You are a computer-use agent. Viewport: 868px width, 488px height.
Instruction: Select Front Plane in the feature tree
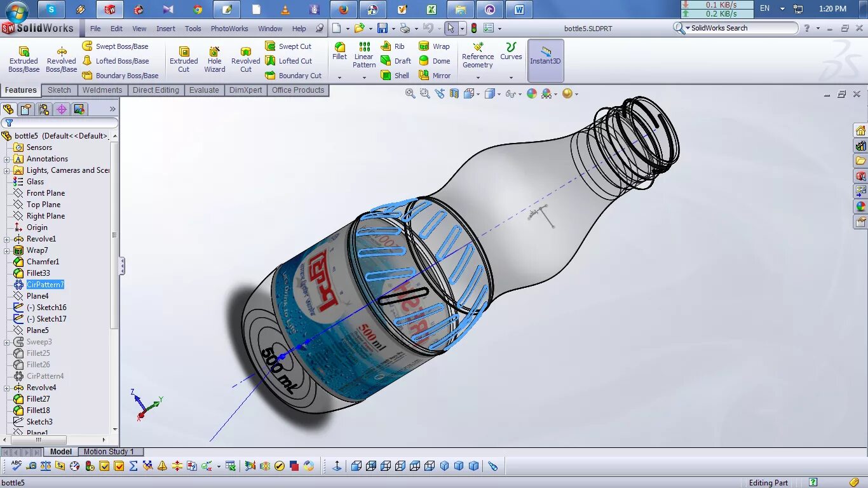(46, 193)
